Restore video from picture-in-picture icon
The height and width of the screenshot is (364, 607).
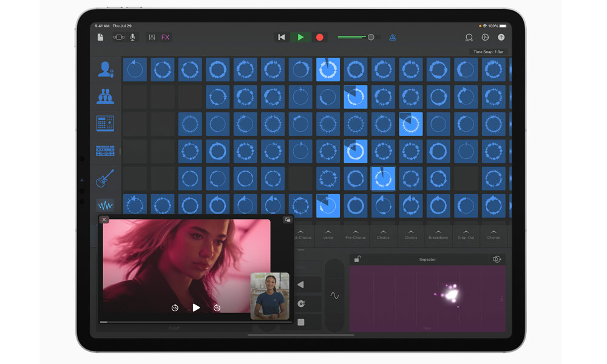[288, 220]
